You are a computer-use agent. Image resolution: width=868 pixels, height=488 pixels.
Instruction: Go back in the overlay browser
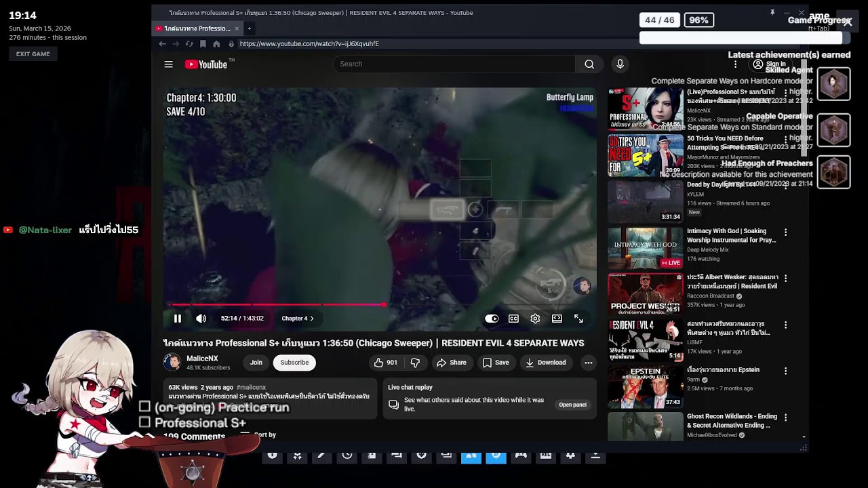coord(162,43)
